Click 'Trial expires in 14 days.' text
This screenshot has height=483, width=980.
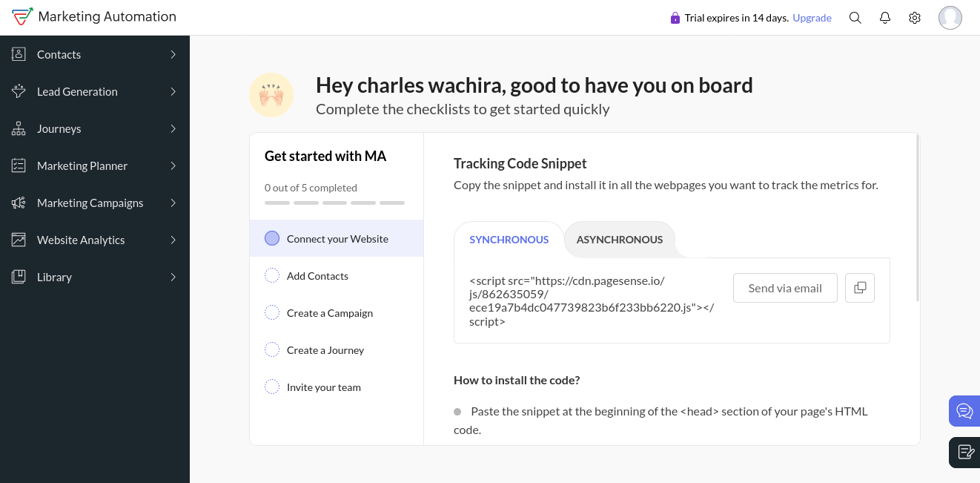coord(737,18)
